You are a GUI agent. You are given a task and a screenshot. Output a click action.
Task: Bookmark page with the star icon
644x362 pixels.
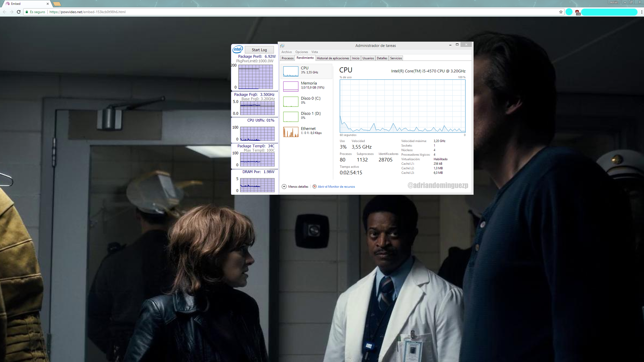click(561, 12)
